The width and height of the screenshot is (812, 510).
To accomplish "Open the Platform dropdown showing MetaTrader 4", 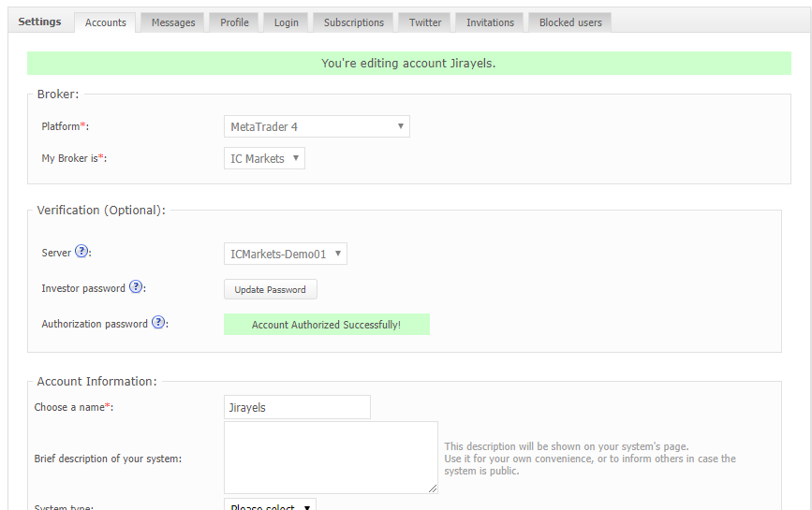I will pos(317,126).
